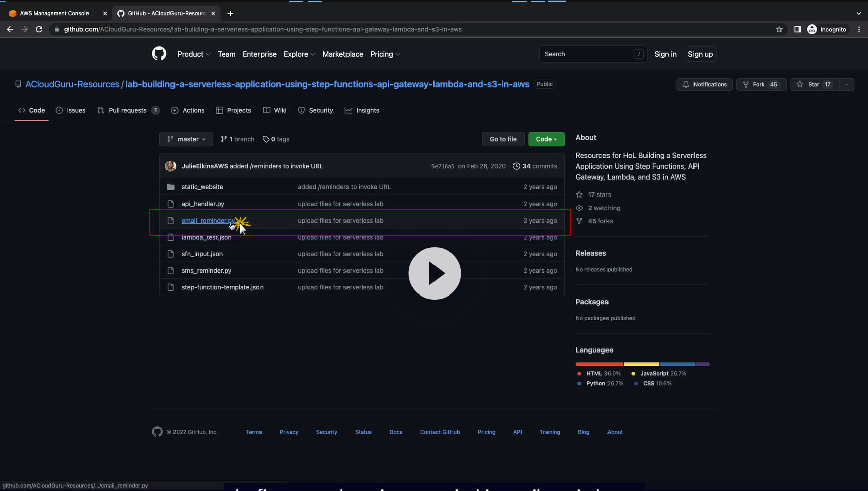This screenshot has height=491, width=868.
Task: Click the Sign up button
Action: (700, 54)
